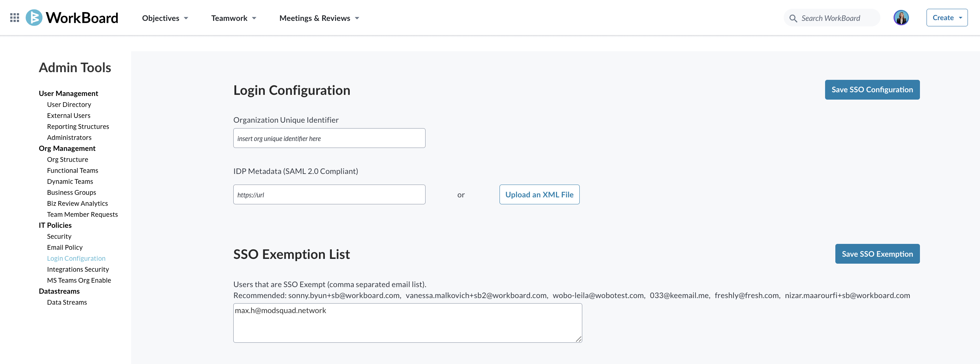
Task: Go to Dynamic Teams
Action: coord(70,181)
